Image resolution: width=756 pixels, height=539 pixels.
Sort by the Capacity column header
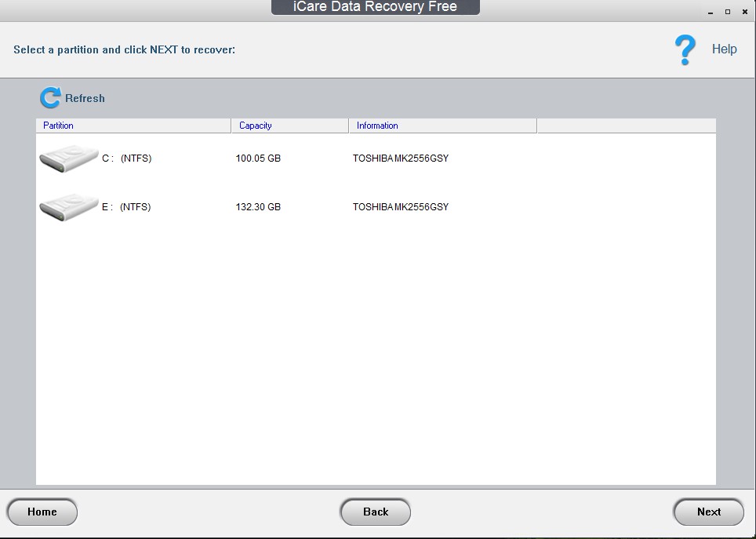[255, 126]
